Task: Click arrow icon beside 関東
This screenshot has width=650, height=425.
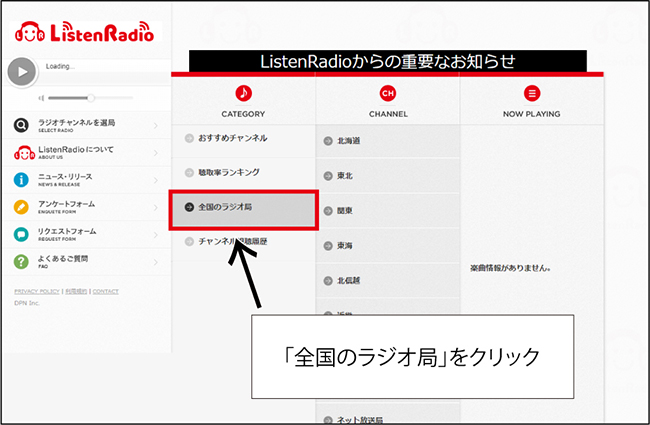Action: pos(328,211)
